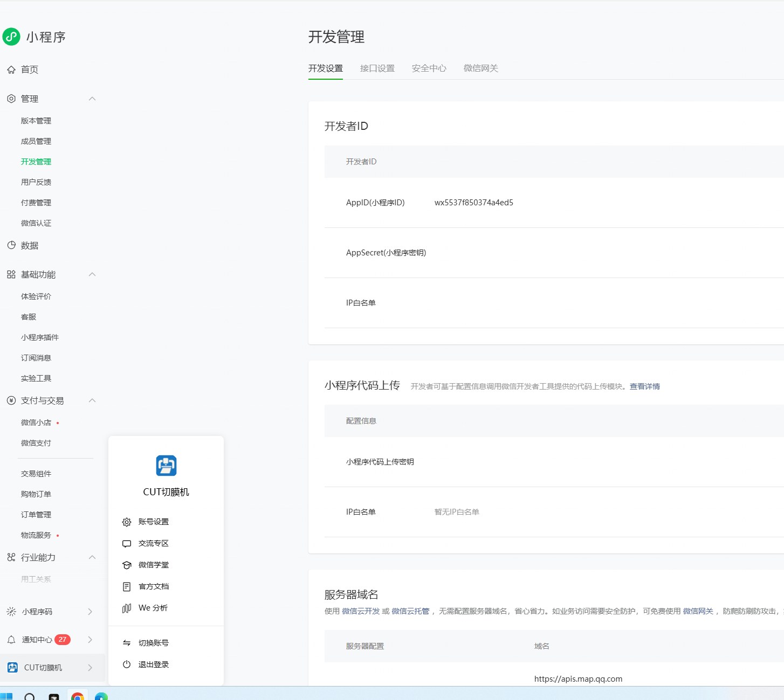Click the green 小程序 logo icon
Screen dimensions: 784x700
11,37
